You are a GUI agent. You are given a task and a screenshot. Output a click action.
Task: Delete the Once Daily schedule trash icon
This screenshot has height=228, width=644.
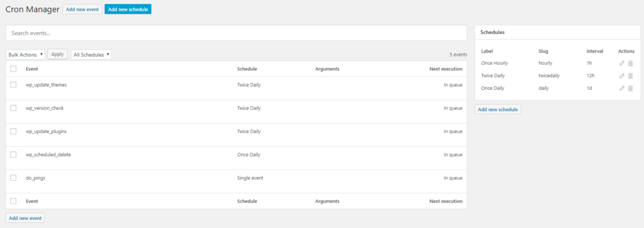click(x=630, y=88)
